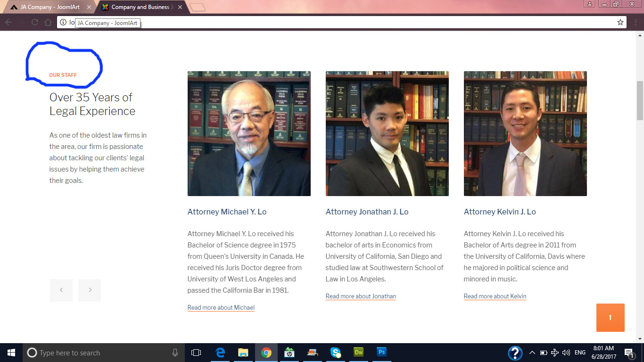Click Jonathan J. Lo's portrait photo
644x362 pixels.
click(387, 133)
